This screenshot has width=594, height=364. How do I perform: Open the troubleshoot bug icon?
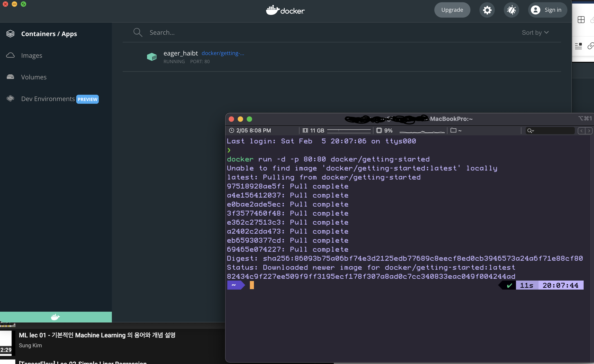(511, 10)
